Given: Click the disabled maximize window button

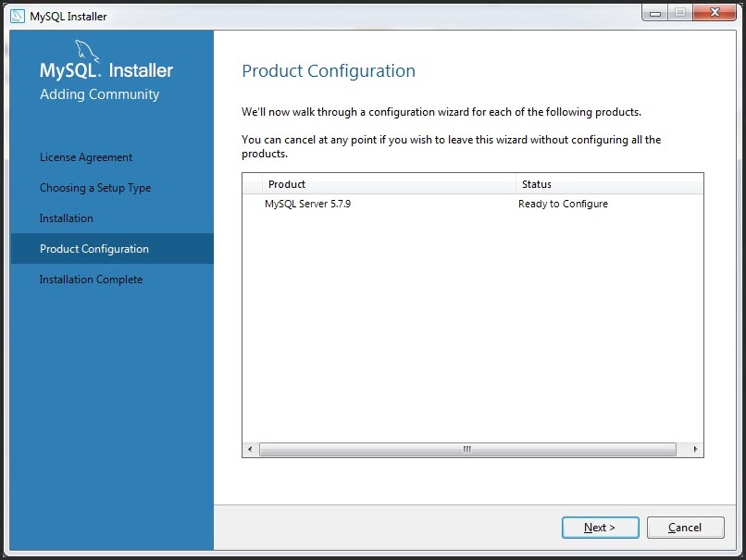Looking at the screenshot, I should pyautogui.click(x=680, y=13).
